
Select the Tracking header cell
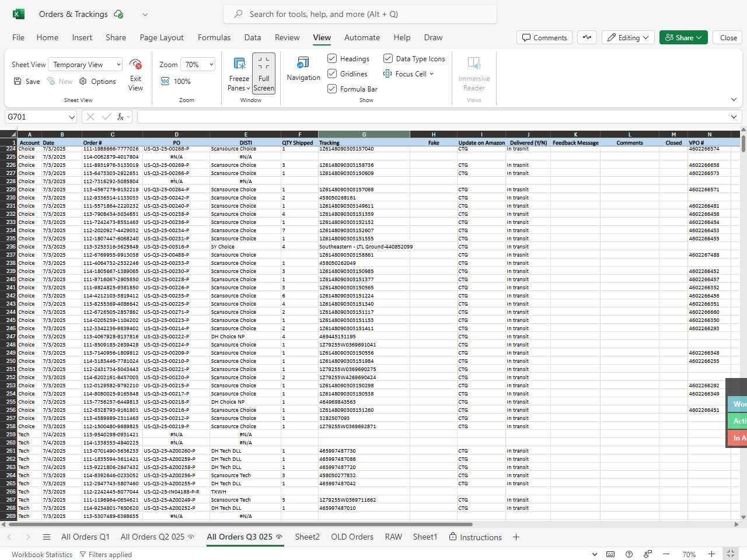(x=364, y=142)
